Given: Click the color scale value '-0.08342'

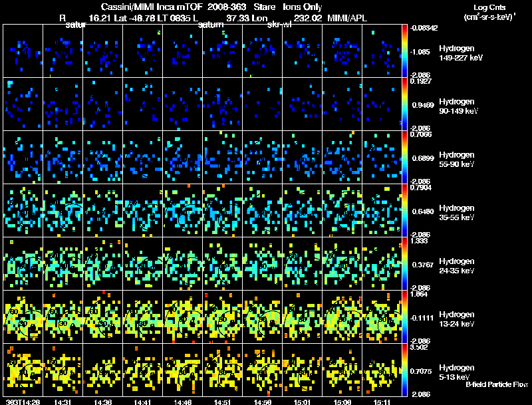Looking at the screenshot, I should click(424, 28).
